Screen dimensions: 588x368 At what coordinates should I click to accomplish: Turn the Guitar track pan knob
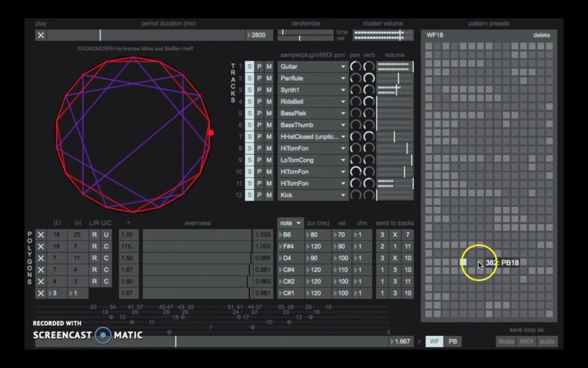356,66
